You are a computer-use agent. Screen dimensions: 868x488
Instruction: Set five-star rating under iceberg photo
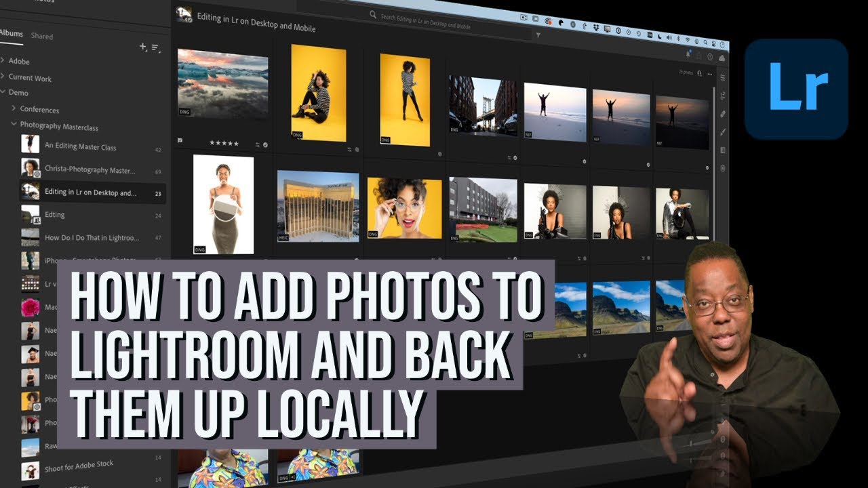pyautogui.click(x=222, y=143)
